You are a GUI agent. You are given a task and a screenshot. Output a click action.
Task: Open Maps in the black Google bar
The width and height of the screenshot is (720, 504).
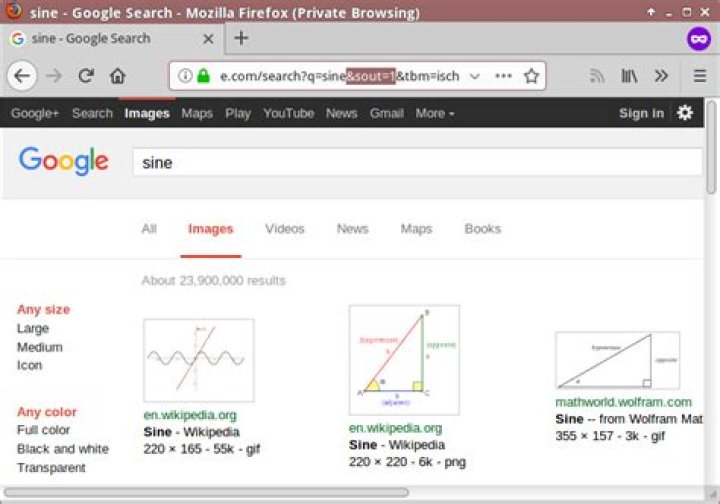(x=197, y=113)
